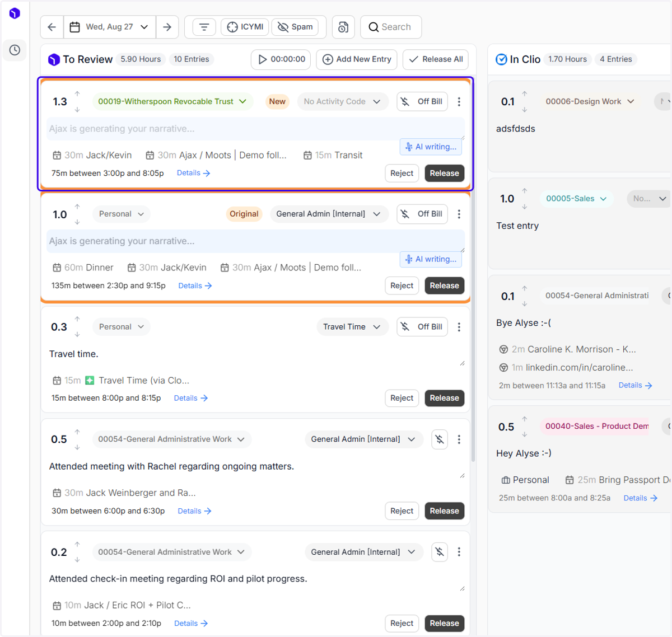Toggle billable icon on ROI check-in entry
The height and width of the screenshot is (637, 672).
(440, 552)
